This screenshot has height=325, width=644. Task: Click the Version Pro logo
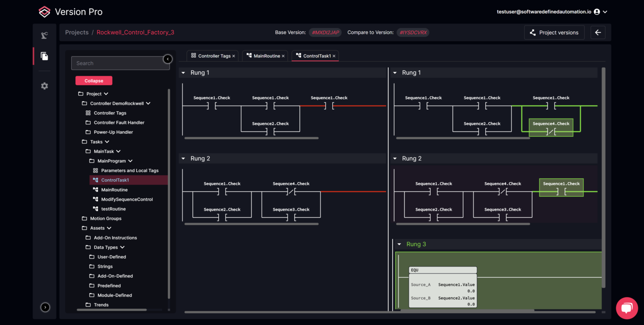[x=44, y=12]
